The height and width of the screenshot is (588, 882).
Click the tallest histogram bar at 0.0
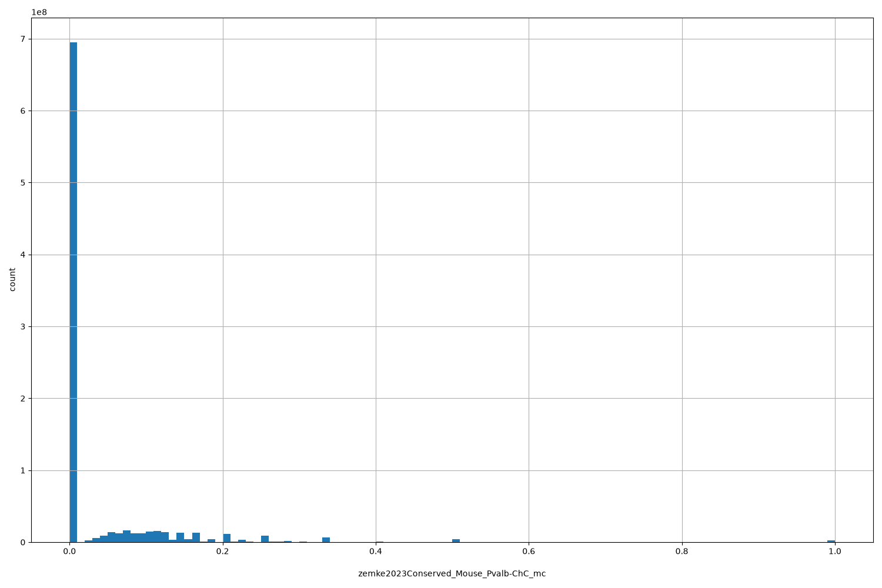click(x=73, y=292)
